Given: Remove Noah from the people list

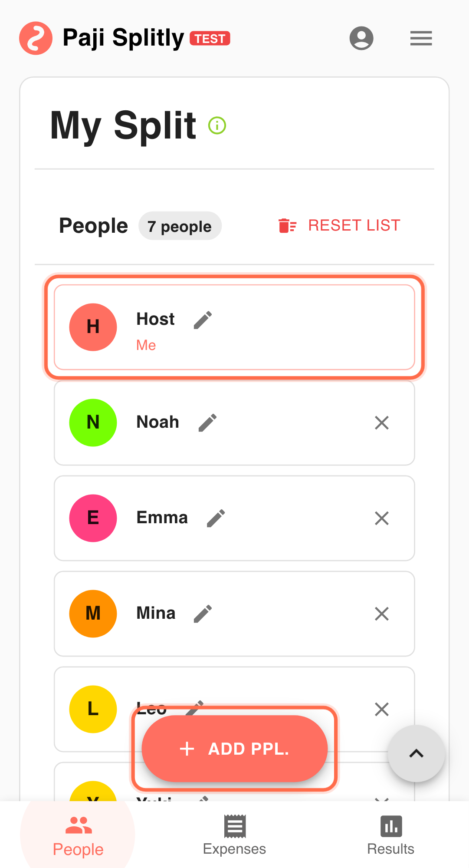Looking at the screenshot, I should (x=381, y=422).
